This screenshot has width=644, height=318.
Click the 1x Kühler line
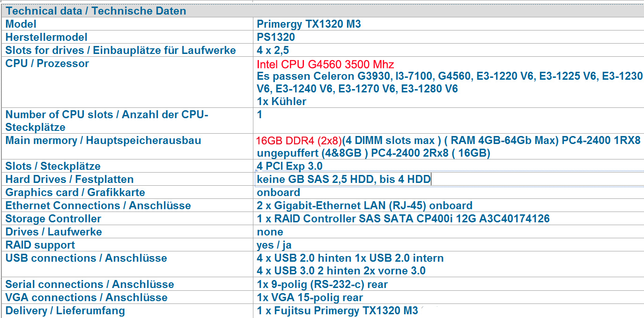tap(281, 101)
